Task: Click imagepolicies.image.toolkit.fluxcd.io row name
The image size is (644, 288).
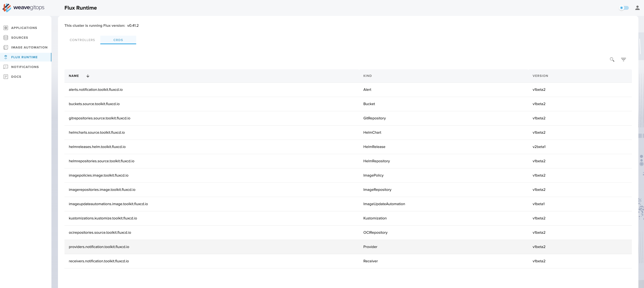Action: (99, 175)
